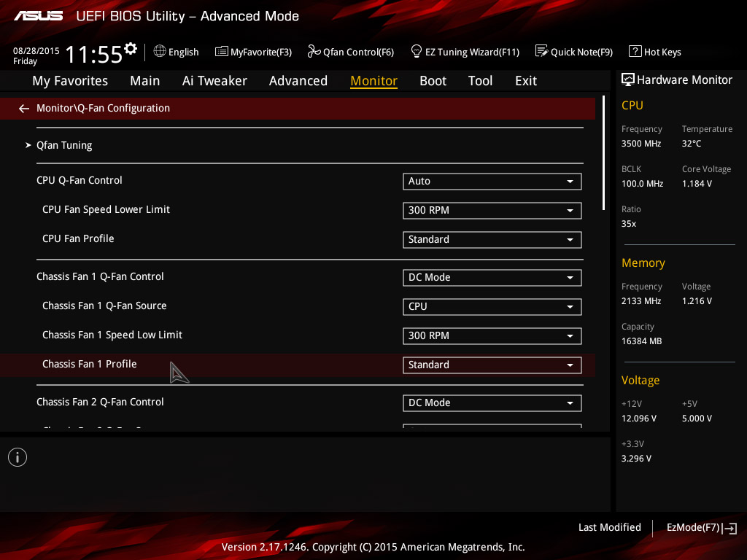Viewport: 747px width, 560px height.
Task: Click the Ratio 35x value
Action: 628,224
